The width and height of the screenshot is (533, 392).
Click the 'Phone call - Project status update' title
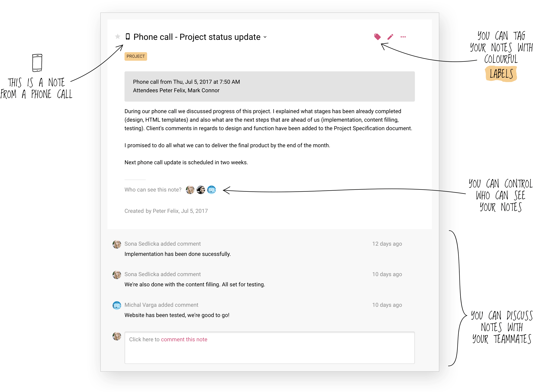click(x=197, y=37)
